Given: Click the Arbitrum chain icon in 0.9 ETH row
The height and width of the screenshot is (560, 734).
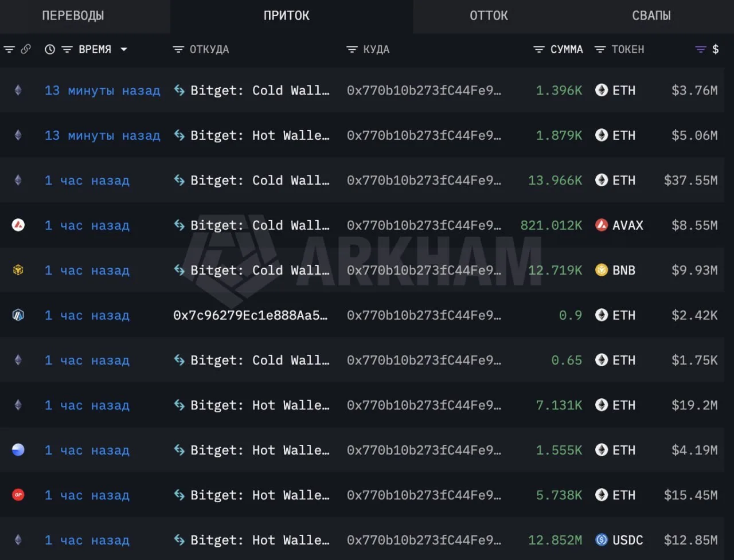Looking at the screenshot, I should click(x=18, y=315).
